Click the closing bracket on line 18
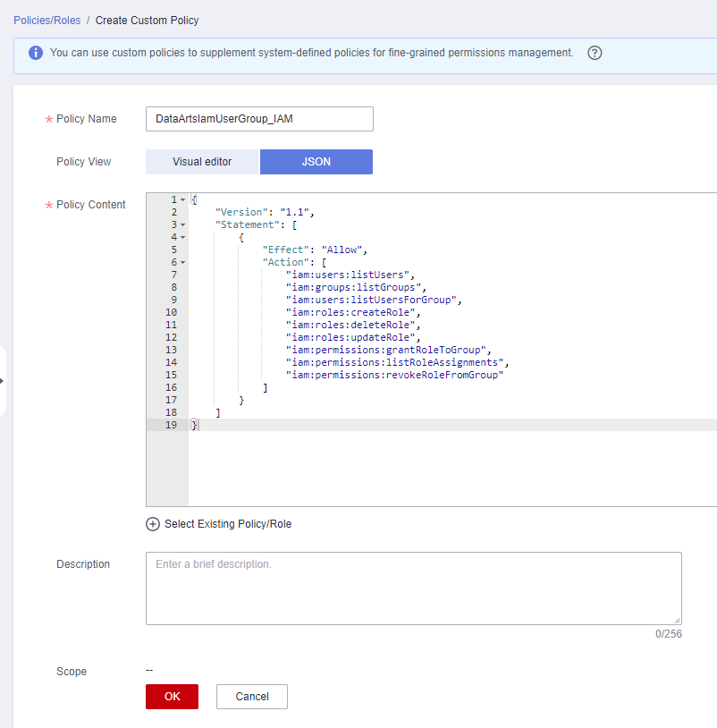Screen dimensions: 717x728 coord(217,413)
